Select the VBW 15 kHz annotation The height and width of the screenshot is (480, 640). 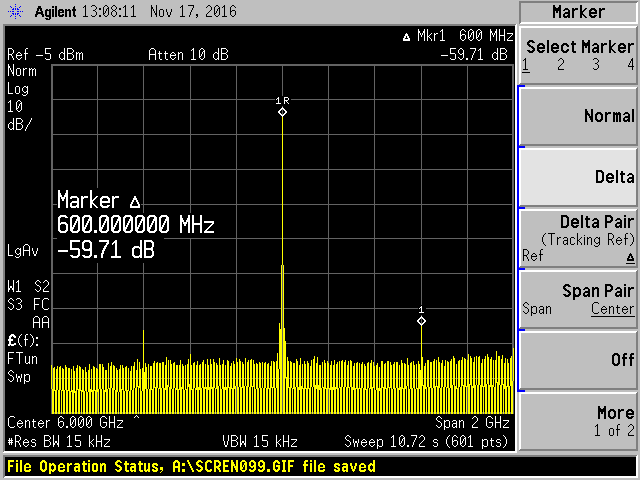(x=260, y=441)
